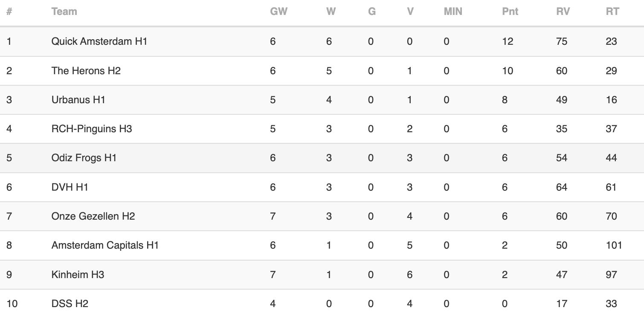The image size is (644, 325).
Task: Click the RT column header
Action: 612,12
